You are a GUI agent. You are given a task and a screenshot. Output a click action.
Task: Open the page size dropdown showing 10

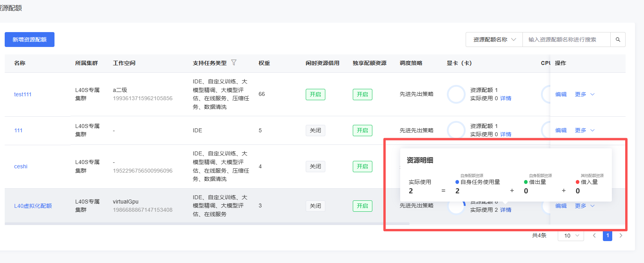pyautogui.click(x=571, y=236)
